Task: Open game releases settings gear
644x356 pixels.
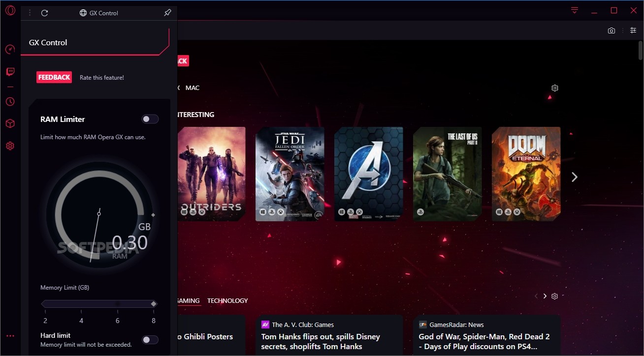Action: coord(555,88)
